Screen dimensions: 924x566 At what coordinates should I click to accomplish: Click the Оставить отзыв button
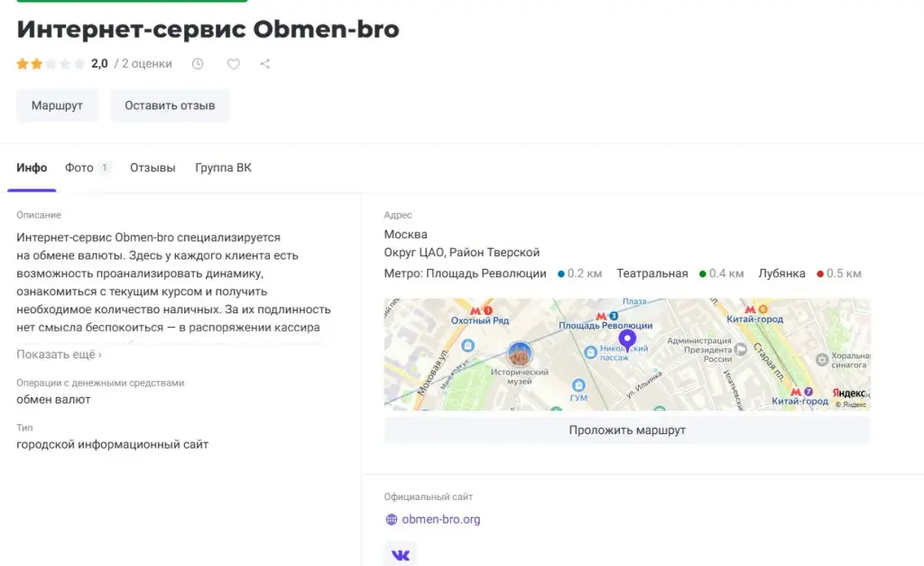(x=170, y=106)
